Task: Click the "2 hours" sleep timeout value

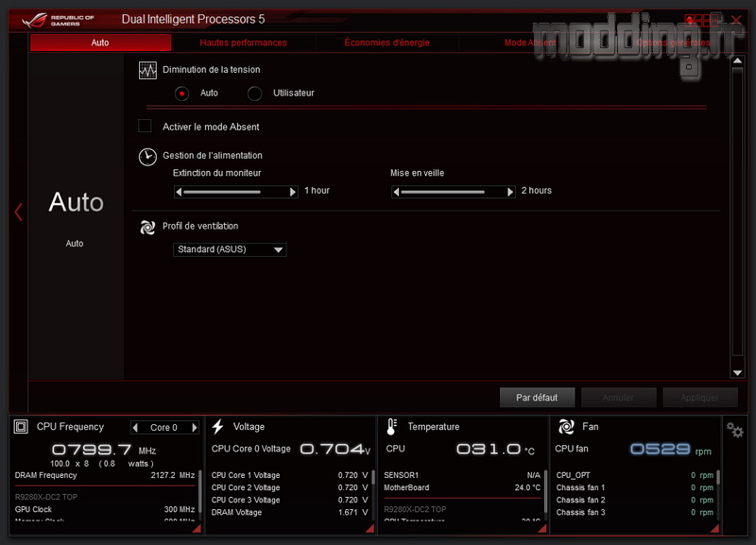Action: pos(536,191)
